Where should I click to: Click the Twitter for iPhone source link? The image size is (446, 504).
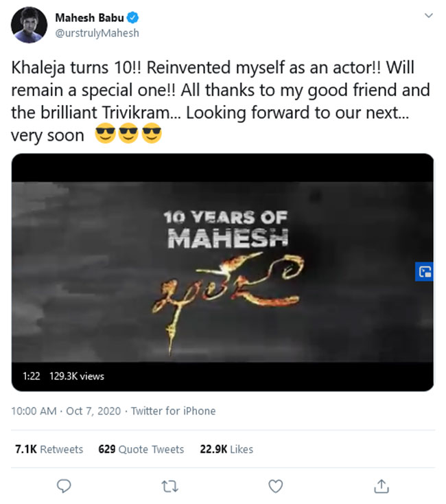coord(173,411)
